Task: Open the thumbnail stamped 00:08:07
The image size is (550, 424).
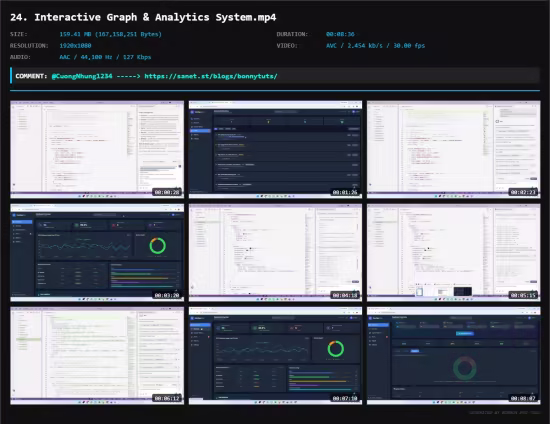Action: pyautogui.click(x=454, y=356)
